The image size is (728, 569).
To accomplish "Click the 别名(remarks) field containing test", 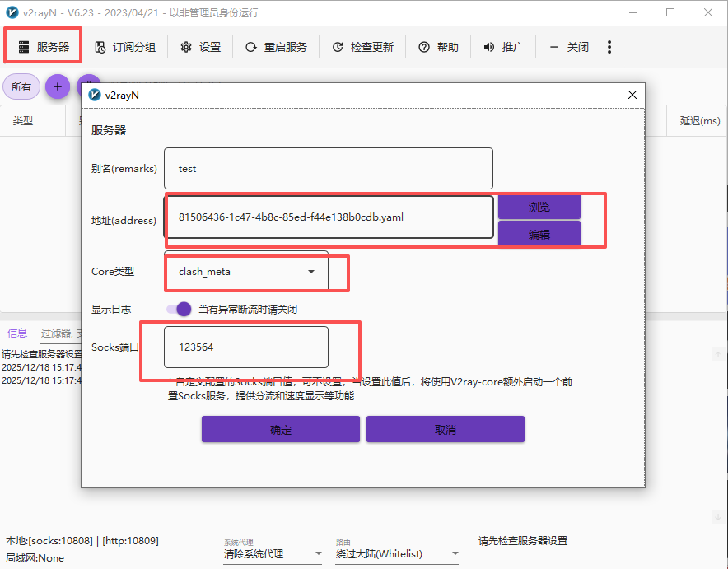I will click(x=329, y=169).
